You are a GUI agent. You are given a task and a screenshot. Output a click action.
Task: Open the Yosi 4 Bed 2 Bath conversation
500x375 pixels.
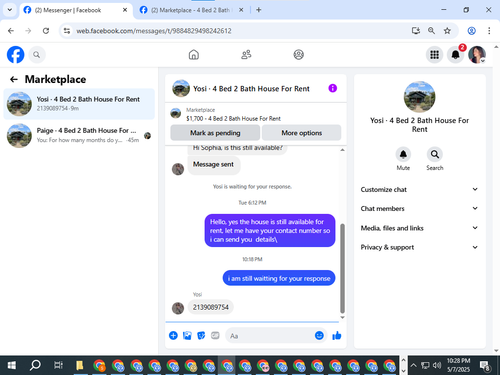coord(79,104)
